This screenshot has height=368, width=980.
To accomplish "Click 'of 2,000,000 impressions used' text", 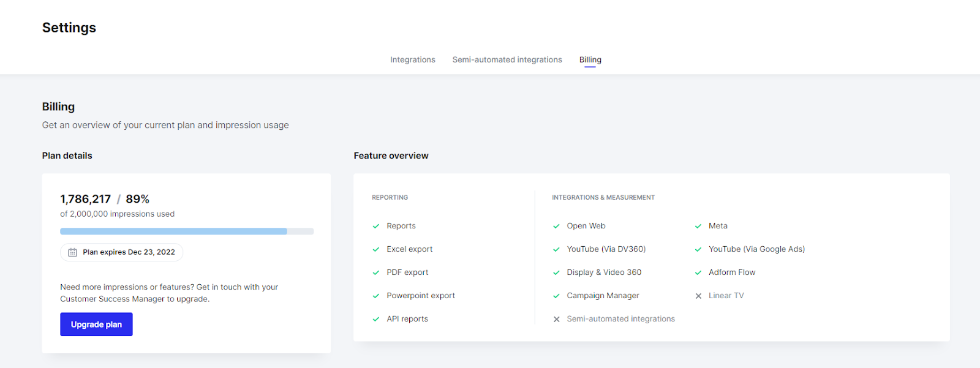I will coord(118,214).
